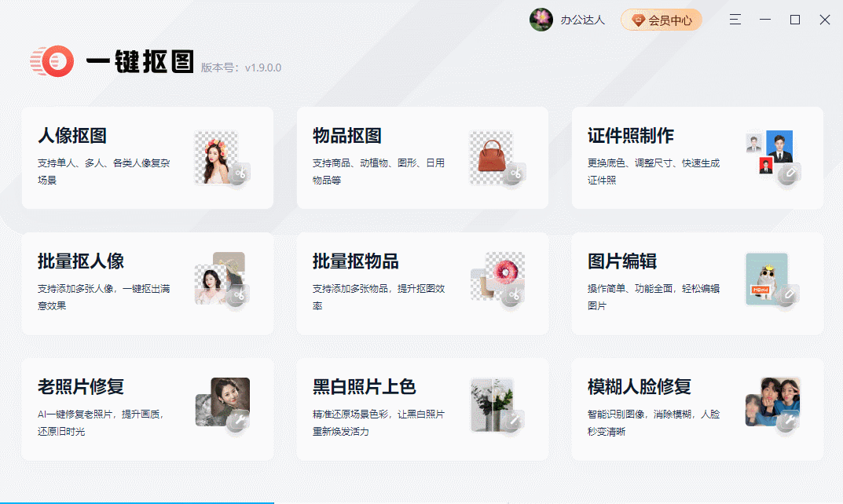This screenshot has height=504, width=843.
Task: Click description 智能识别图像，消除模糊，人脸秒变清晰
Action: (x=653, y=423)
